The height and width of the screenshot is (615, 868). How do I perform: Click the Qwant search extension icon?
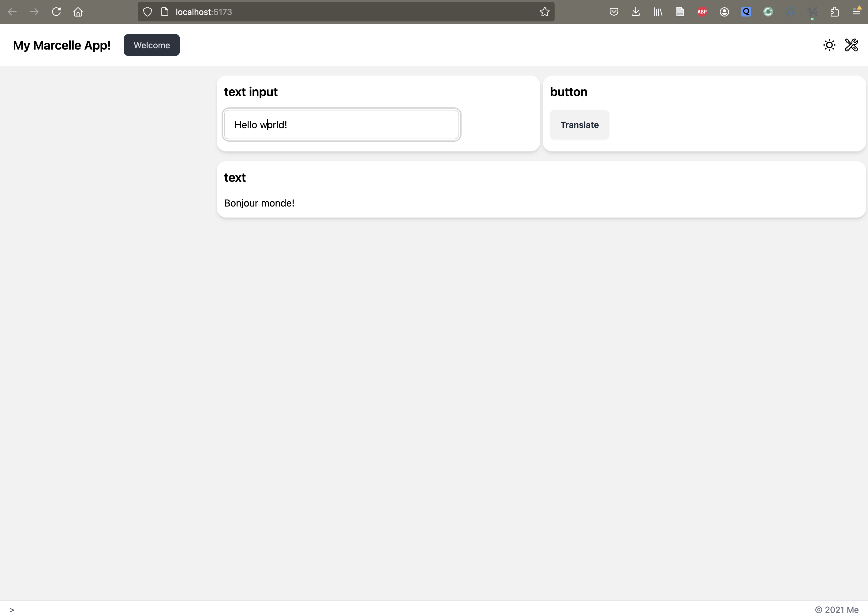(746, 12)
